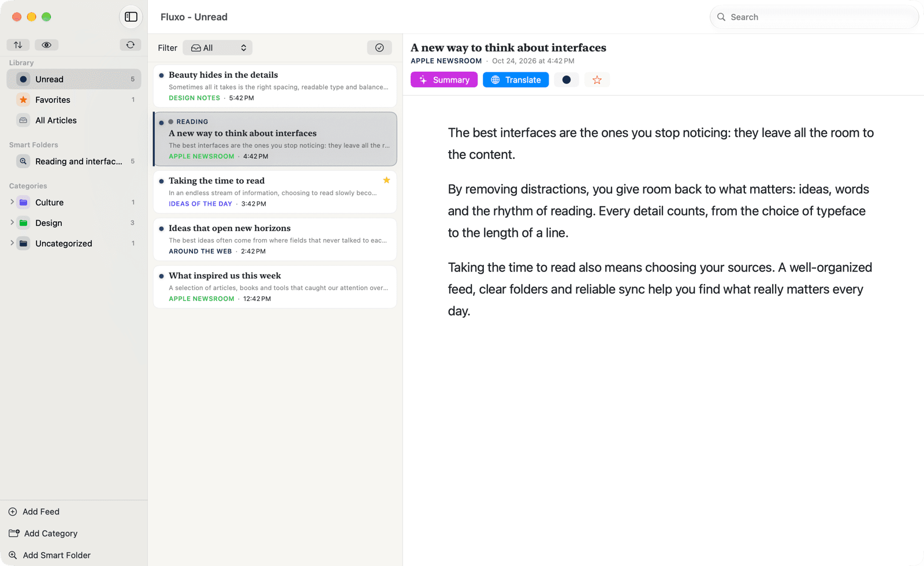924x566 pixels.
Task: Open All Articles in sidebar
Action: pyautogui.click(x=74, y=120)
